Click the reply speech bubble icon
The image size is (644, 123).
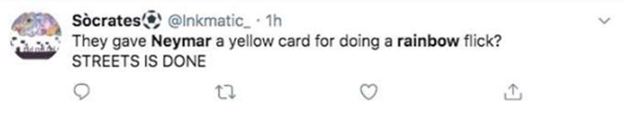[82, 92]
